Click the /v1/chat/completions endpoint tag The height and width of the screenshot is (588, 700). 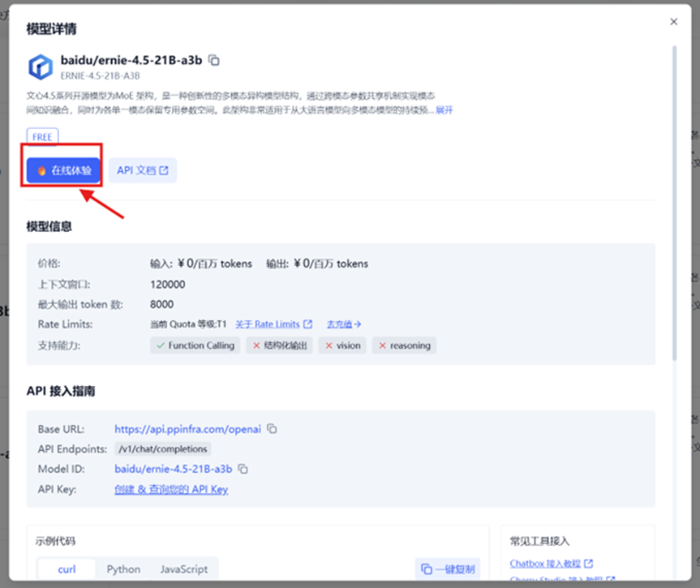point(163,449)
